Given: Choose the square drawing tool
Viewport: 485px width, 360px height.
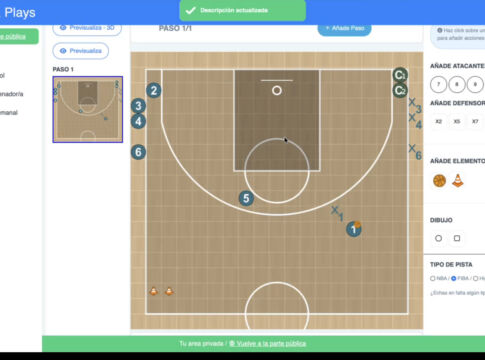Looking at the screenshot, I should coord(457,238).
